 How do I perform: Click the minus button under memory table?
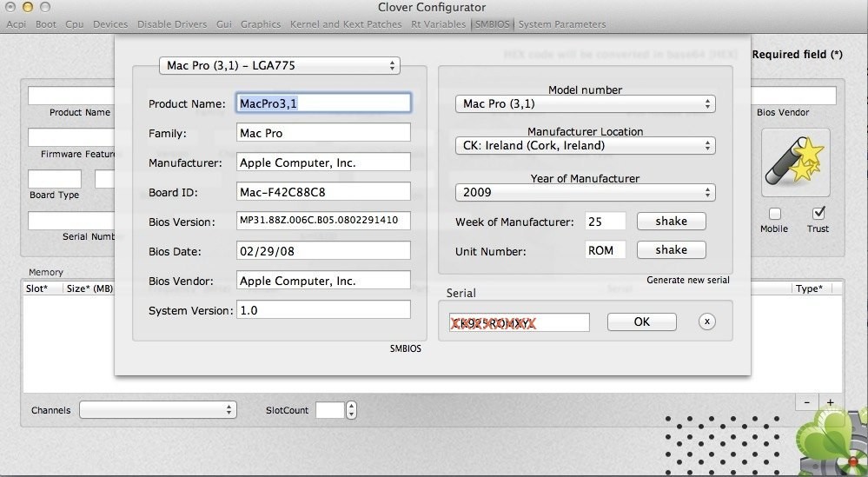tap(807, 402)
